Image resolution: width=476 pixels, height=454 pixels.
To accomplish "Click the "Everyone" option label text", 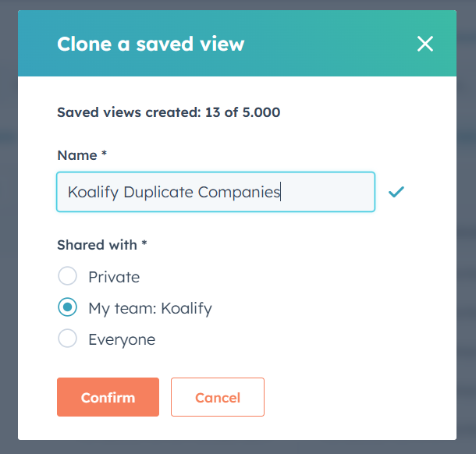I will tap(122, 339).
